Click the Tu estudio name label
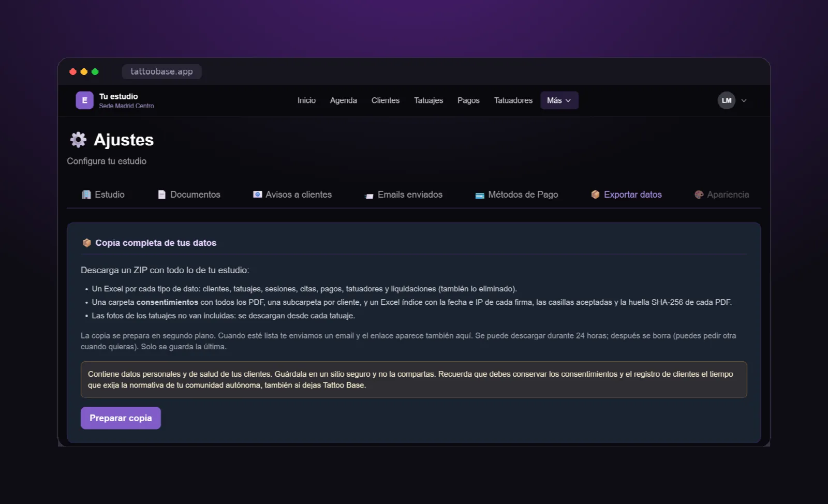Viewport: 828px width, 504px height. 119,96
